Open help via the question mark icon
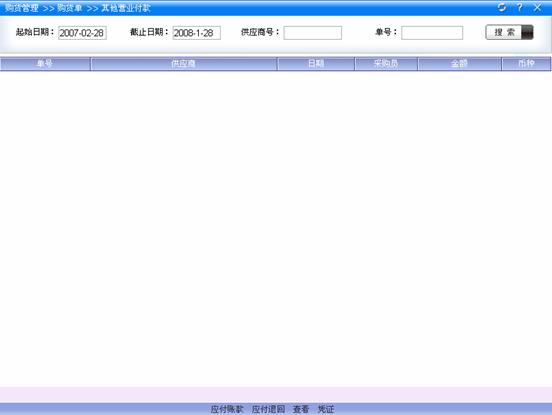The width and height of the screenshot is (552, 415). point(519,7)
